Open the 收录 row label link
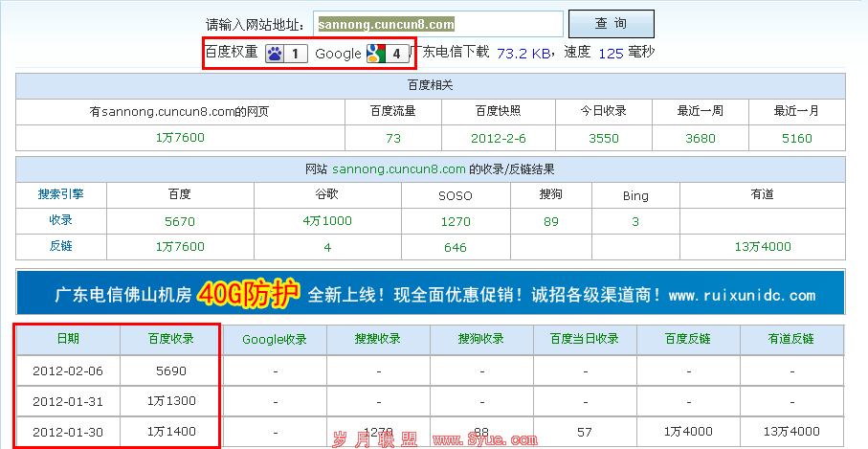868x449 pixels. click(60, 220)
